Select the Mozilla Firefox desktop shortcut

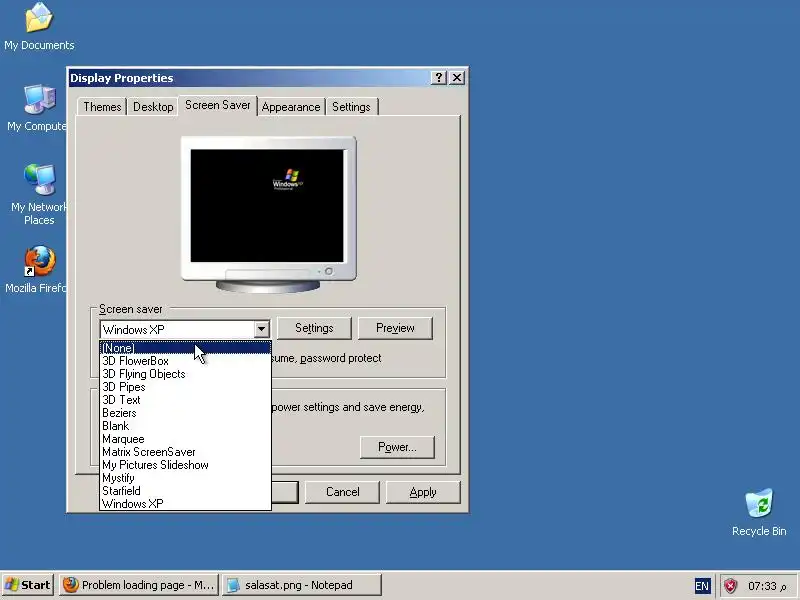[36, 269]
